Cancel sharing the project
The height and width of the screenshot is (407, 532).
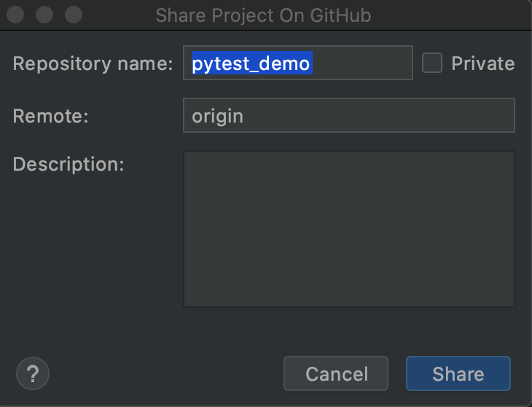pos(336,373)
